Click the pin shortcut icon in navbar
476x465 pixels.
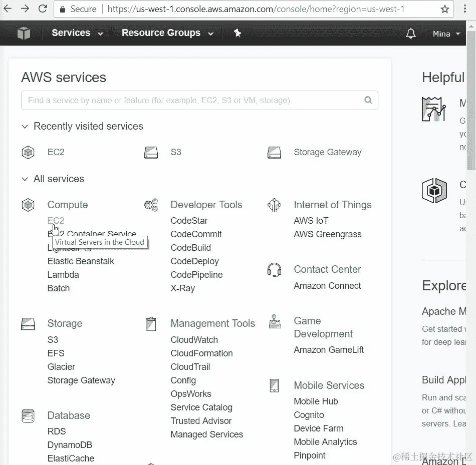point(237,33)
